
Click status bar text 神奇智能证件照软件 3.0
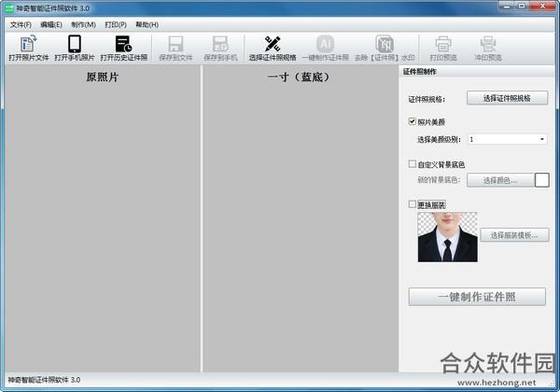coord(44,380)
